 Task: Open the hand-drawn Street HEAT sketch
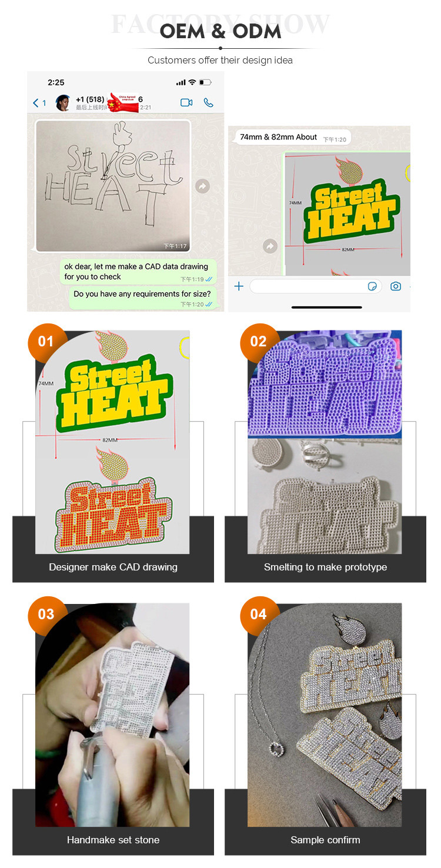(113, 186)
